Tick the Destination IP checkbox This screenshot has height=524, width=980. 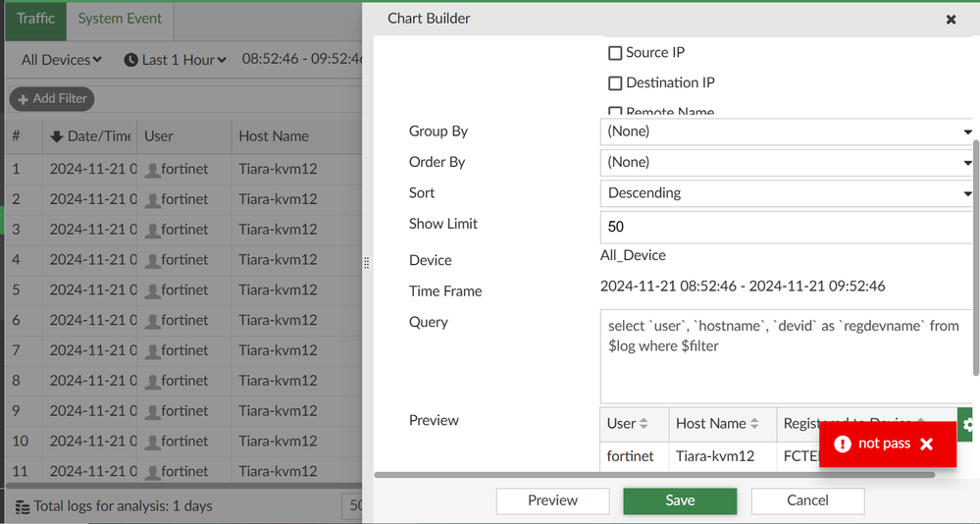click(x=615, y=83)
